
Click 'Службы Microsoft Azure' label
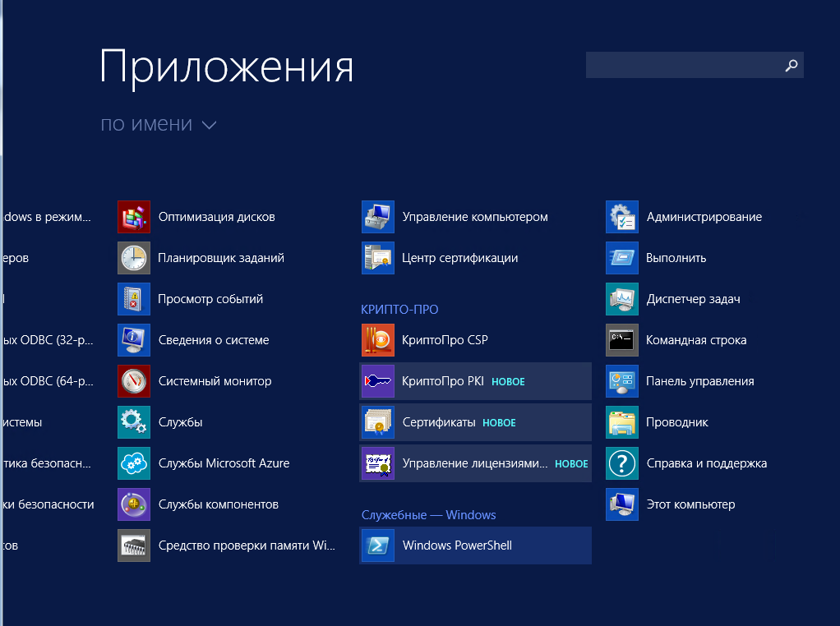point(224,463)
